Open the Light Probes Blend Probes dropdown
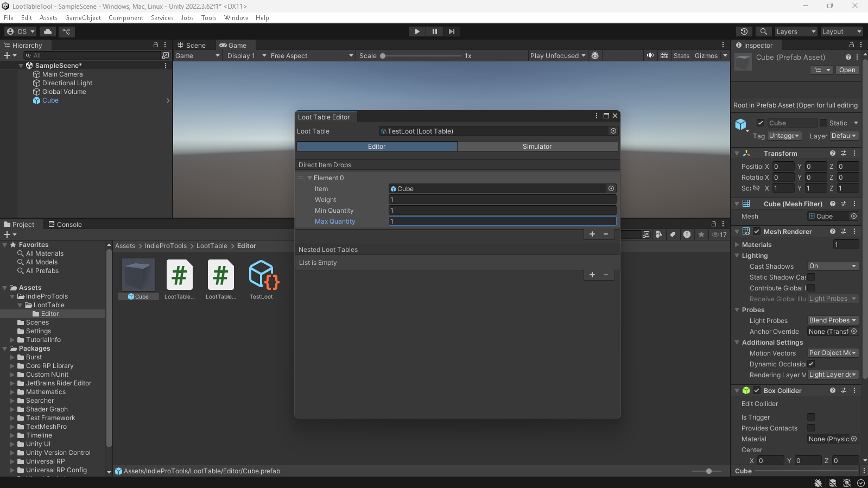Viewport: 868px width, 488px height. point(833,320)
